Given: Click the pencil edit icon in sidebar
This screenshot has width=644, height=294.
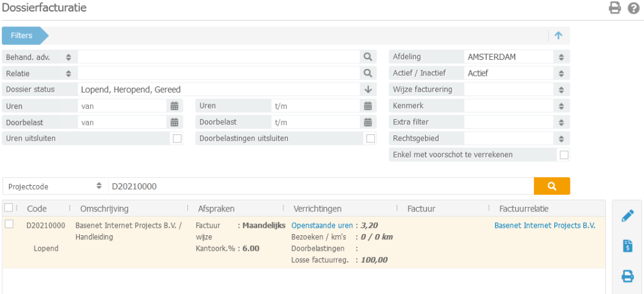Looking at the screenshot, I should tap(627, 216).
